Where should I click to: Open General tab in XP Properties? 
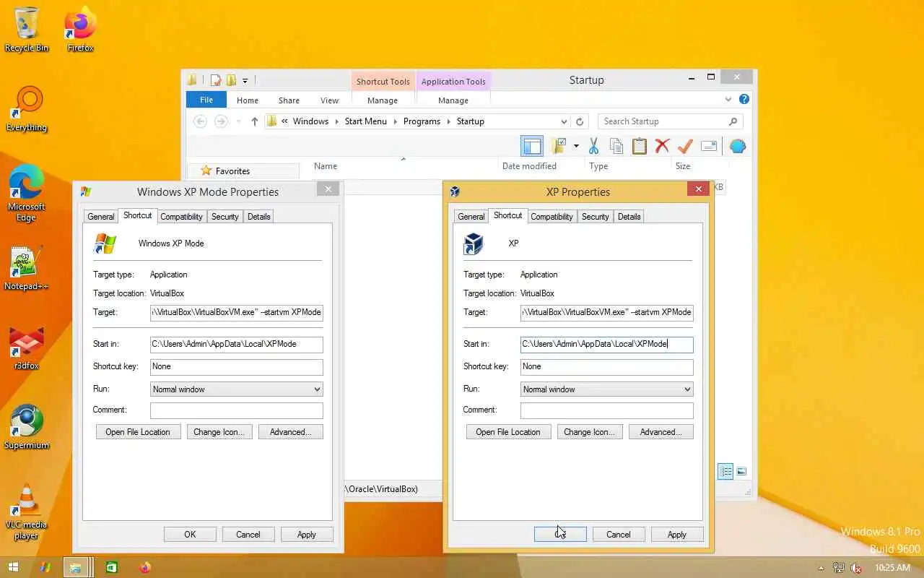click(471, 216)
